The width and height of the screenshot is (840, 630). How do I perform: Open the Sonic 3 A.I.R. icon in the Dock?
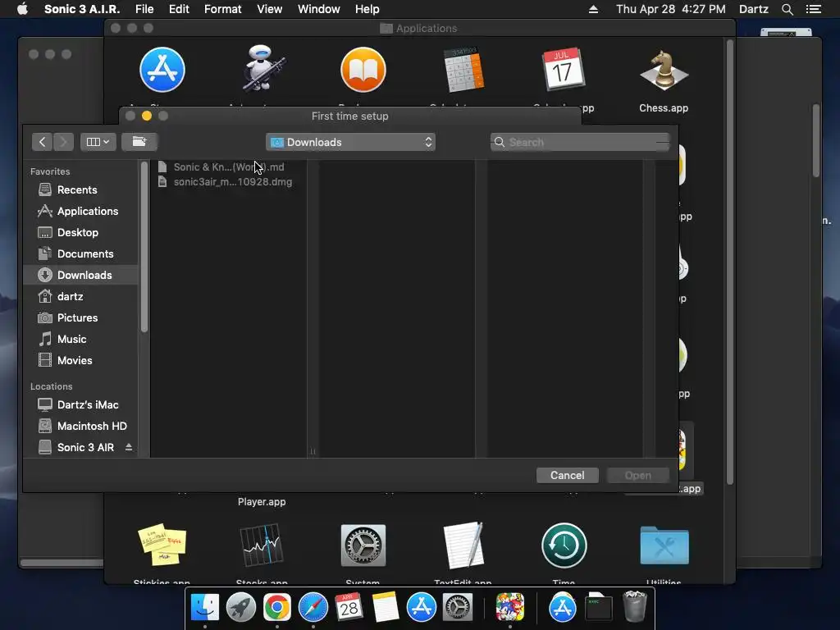(510, 608)
